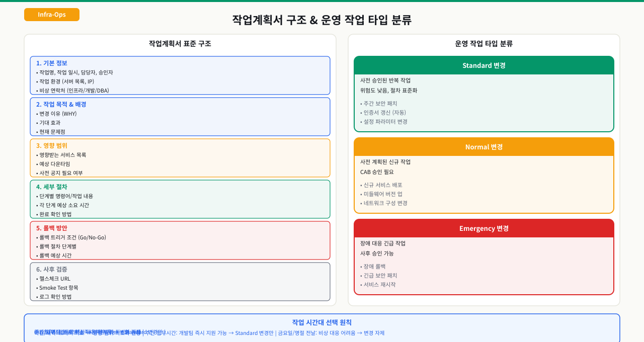The height and width of the screenshot is (342, 644).
Task: Click the bullet 인증서 갱신 (자동)
Action: [383, 113]
